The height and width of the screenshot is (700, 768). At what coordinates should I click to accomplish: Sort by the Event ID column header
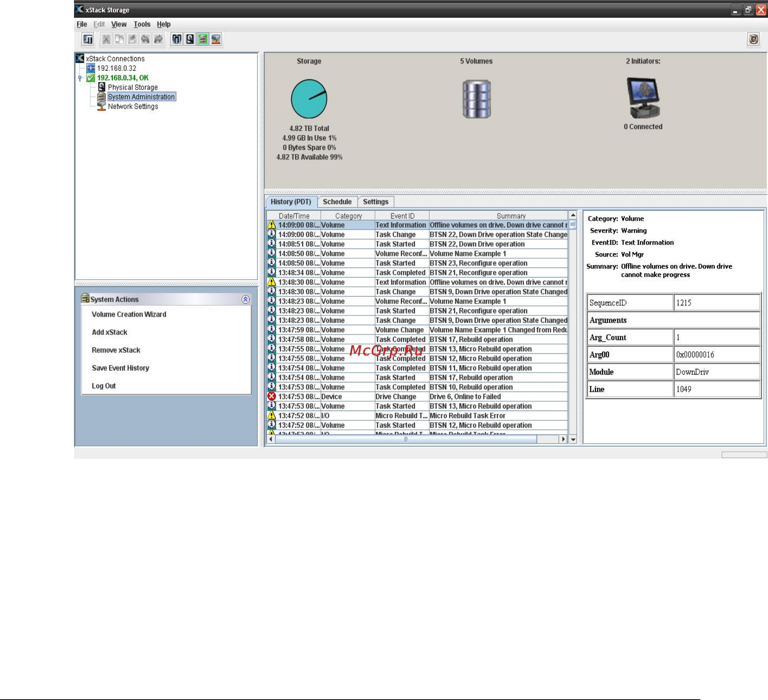click(402, 215)
